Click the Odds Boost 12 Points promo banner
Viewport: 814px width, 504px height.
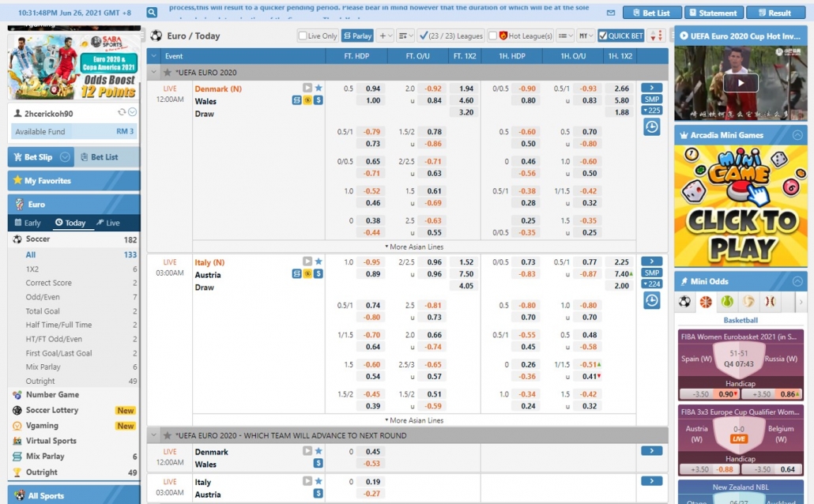pos(73,66)
